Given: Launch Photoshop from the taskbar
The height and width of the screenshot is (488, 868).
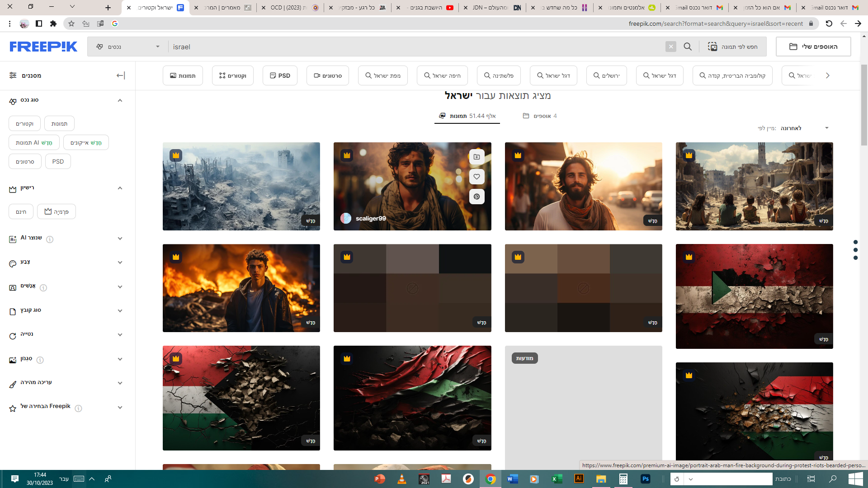Looking at the screenshot, I should tap(645, 479).
